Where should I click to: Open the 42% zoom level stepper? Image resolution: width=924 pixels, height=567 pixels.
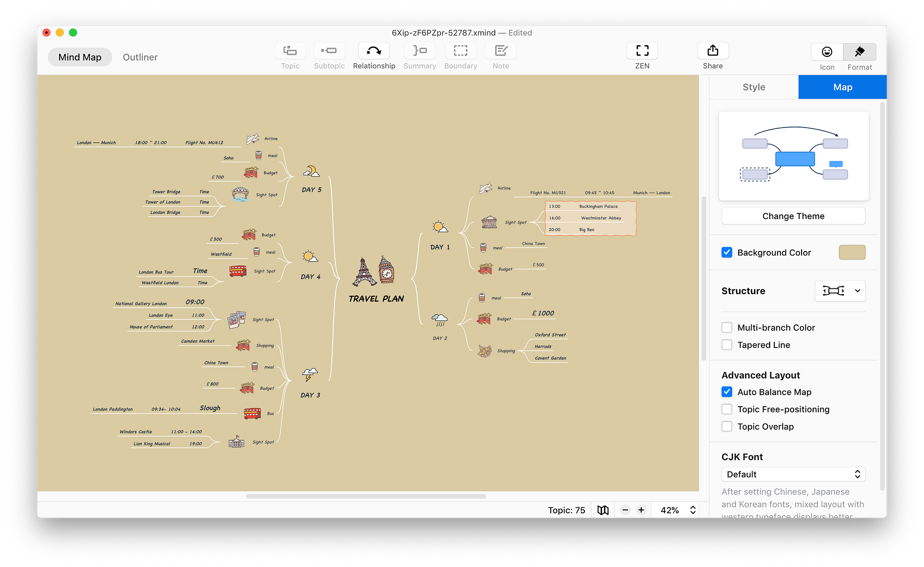(x=693, y=510)
